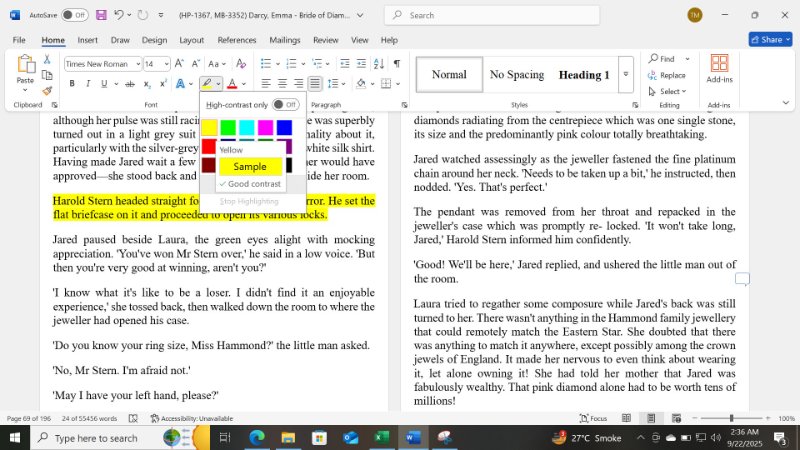This screenshot has width=800, height=450.
Task: Click the Bold formatting icon
Action: (72, 84)
